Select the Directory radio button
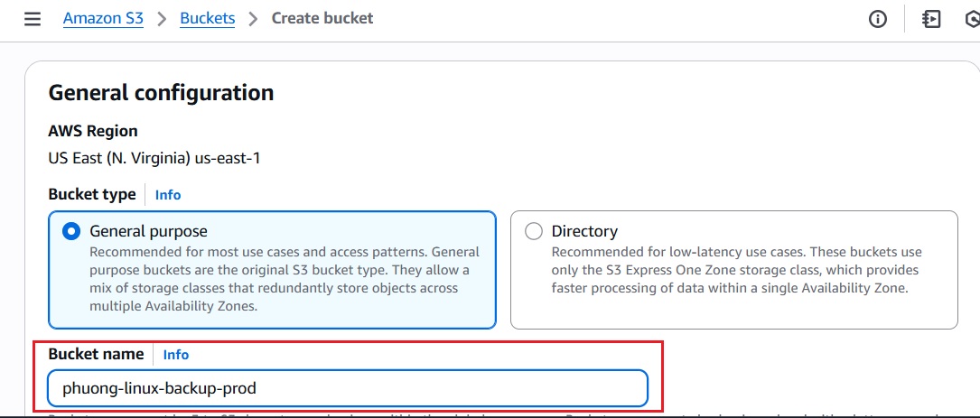The height and width of the screenshot is (418, 980). [533, 231]
